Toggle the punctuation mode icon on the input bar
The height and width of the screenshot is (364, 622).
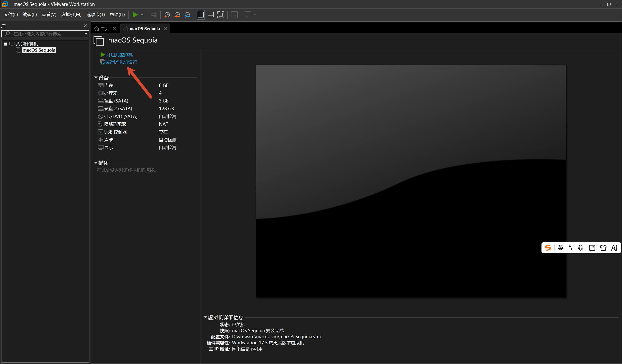click(571, 248)
